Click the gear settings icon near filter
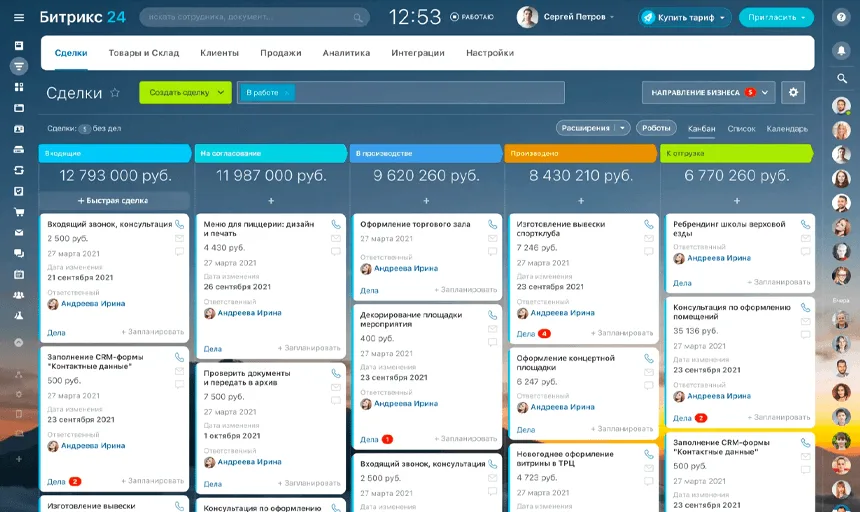This screenshot has height=512, width=860. [793, 93]
